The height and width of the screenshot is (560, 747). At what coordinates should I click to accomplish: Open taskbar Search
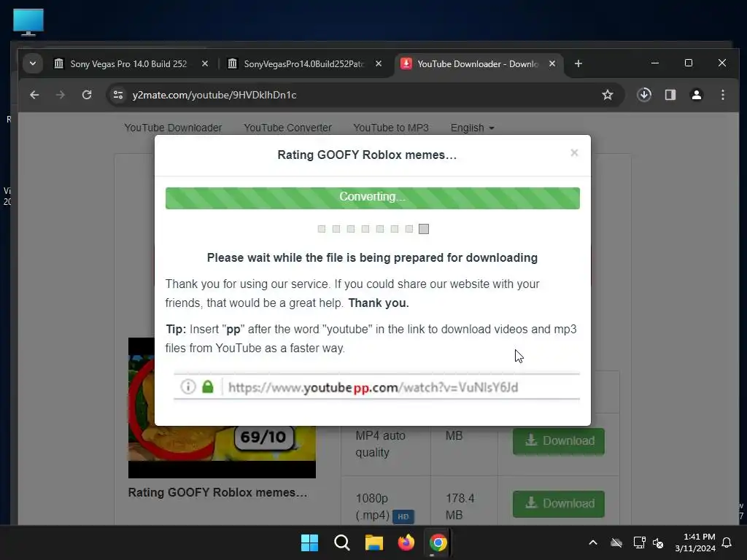coord(341,542)
